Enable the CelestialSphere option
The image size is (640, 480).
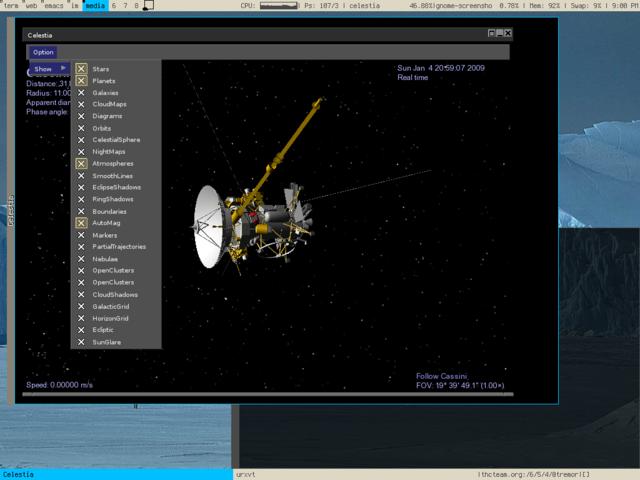click(81, 140)
